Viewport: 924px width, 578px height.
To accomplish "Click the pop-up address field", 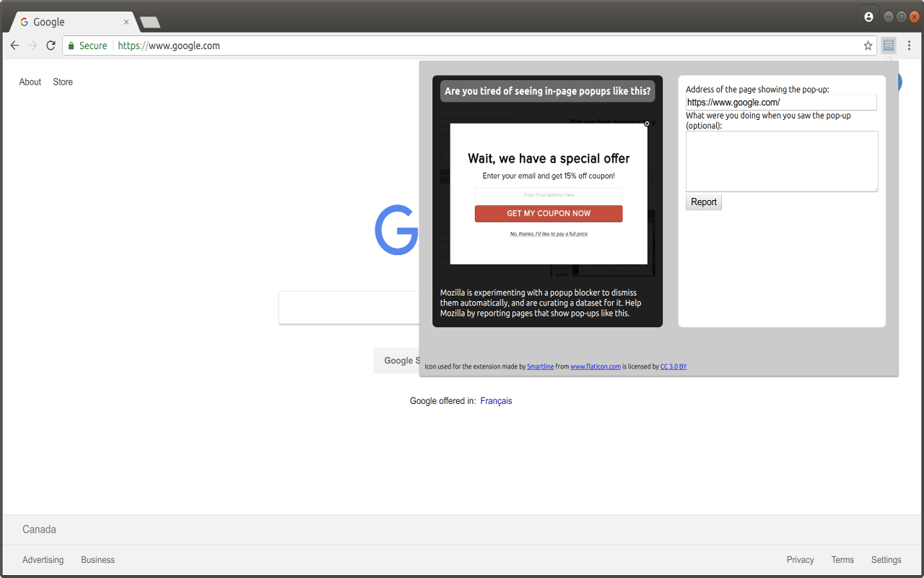I will click(x=782, y=102).
